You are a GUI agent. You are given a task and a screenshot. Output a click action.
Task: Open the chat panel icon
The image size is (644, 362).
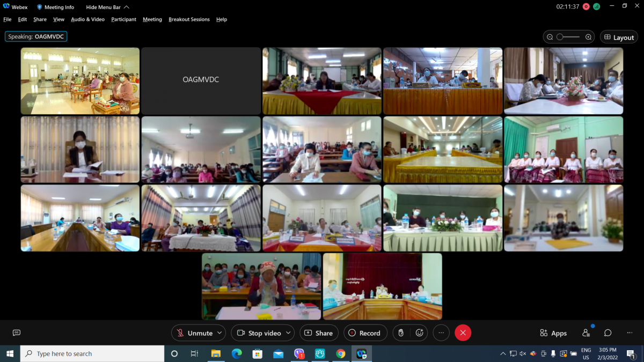tap(608, 333)
